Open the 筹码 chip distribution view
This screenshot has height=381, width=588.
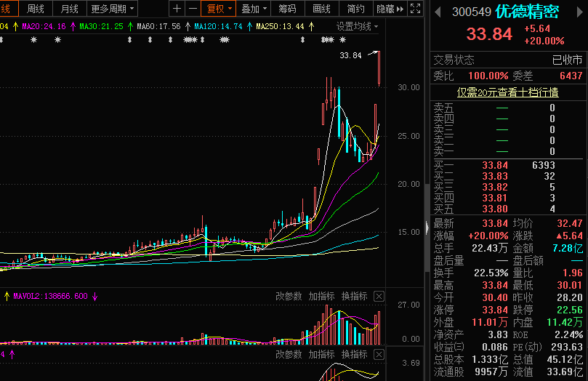[x=287, y=9]
